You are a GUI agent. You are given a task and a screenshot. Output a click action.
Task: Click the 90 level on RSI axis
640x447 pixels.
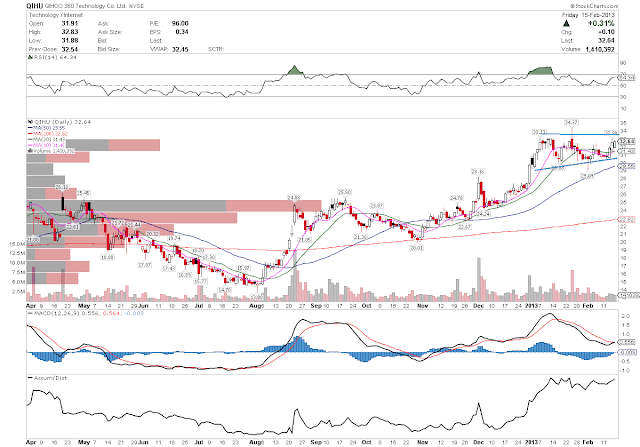pyautogui.click(x=623, y=63)
